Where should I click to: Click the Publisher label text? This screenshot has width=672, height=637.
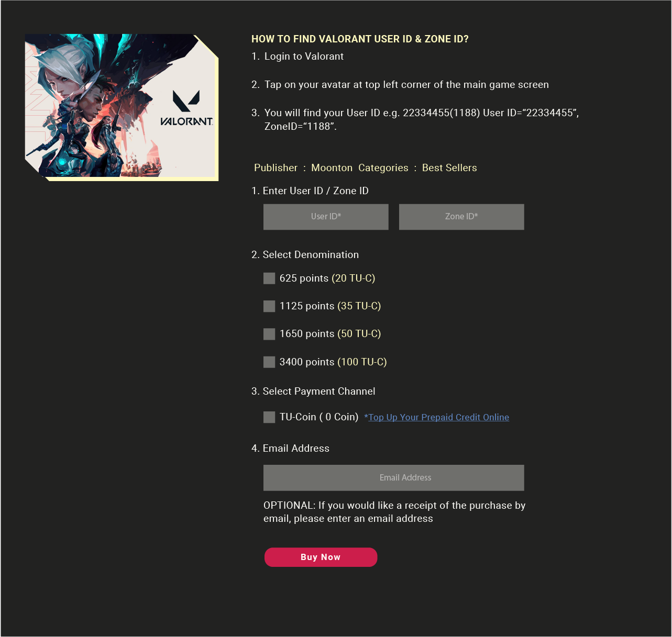tap(276, 168)
